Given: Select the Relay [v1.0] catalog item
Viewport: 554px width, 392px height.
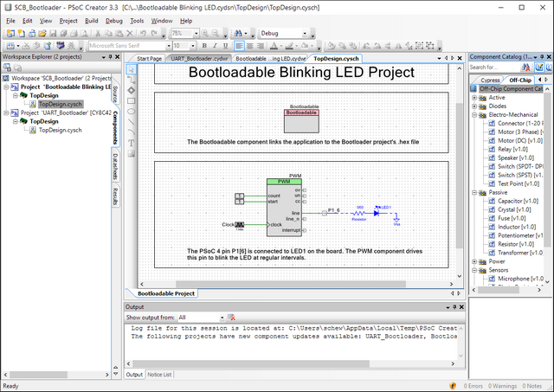Looking at the screenshot, I should (x=512, y=149).
